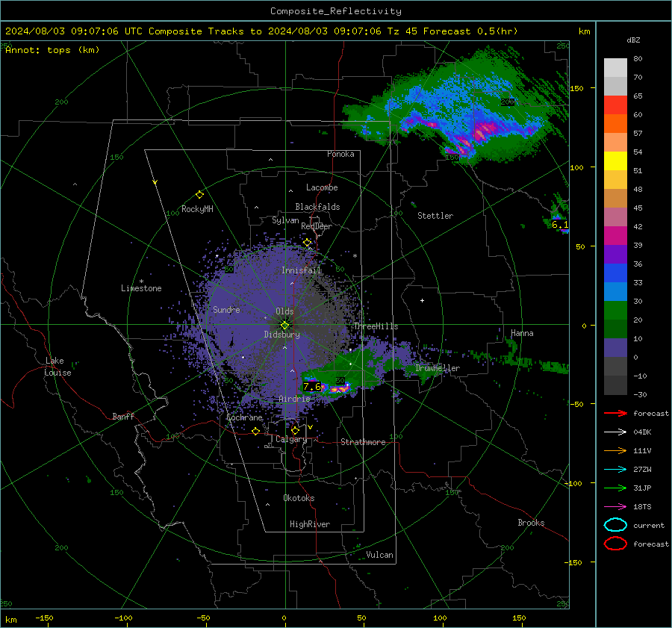Click the Lacombe town label
This screenshot has width=672, height=628.
point(322,187)
